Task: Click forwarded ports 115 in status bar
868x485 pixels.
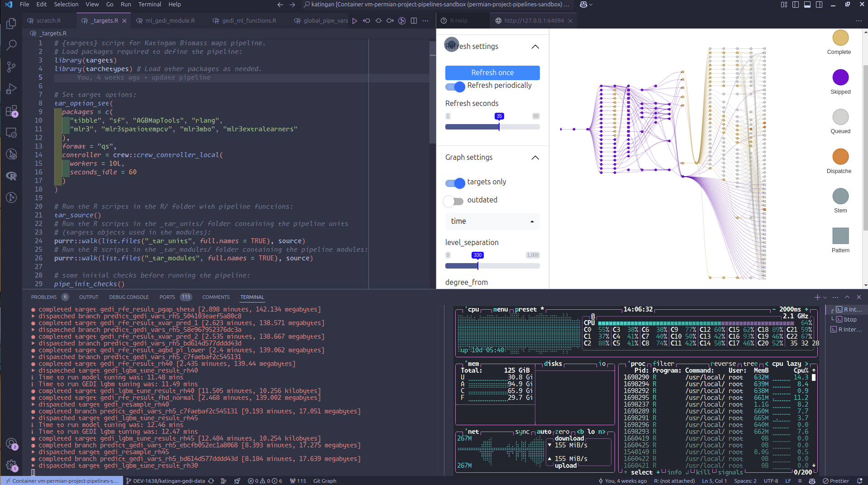Action: click(298, 481)
